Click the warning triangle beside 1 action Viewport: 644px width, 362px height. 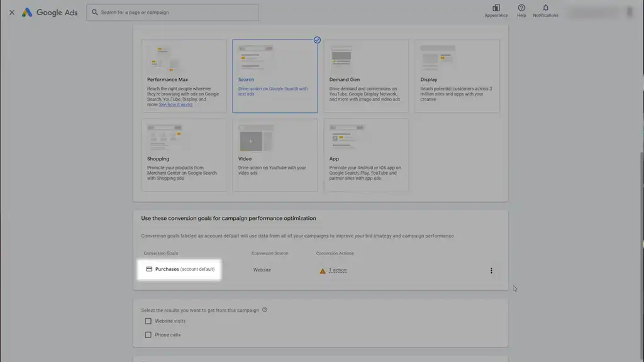coord(323,270)
